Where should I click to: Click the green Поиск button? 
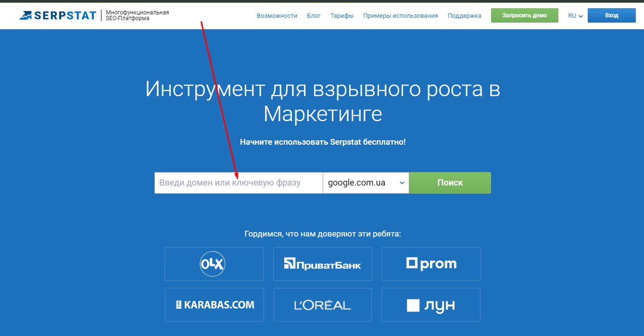450,183
